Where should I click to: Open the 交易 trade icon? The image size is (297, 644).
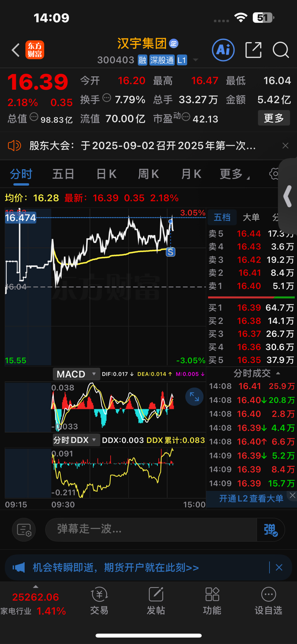coord(99,601)
